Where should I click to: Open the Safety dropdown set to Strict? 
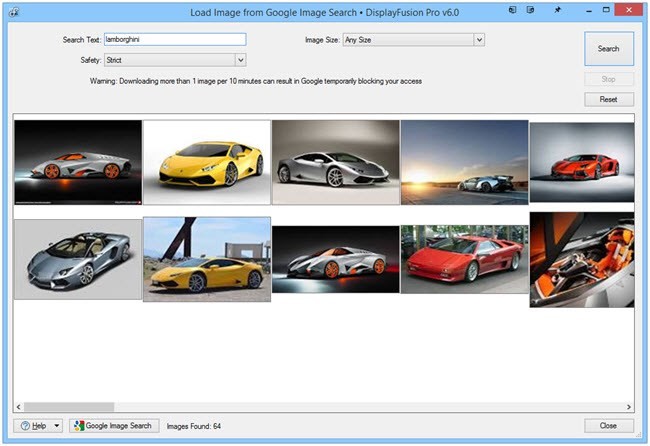175,60
